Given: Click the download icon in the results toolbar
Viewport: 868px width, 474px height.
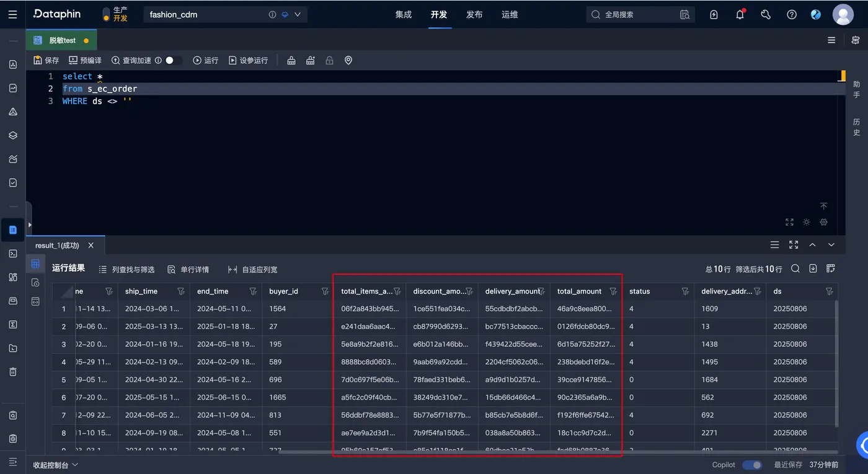Looking at the screenshot, I should coord(813,269).
